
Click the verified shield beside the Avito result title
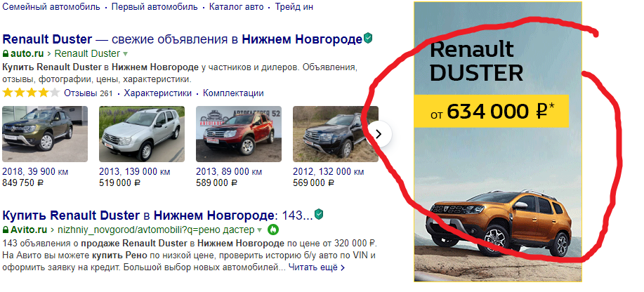tap(319, 214)
